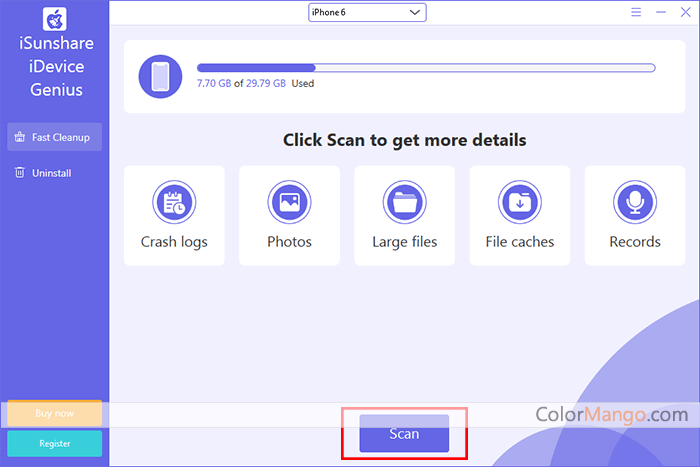Click the Fast Cleanup basket icon
This screenshot has width=700, height=467.
click(20, 137)
